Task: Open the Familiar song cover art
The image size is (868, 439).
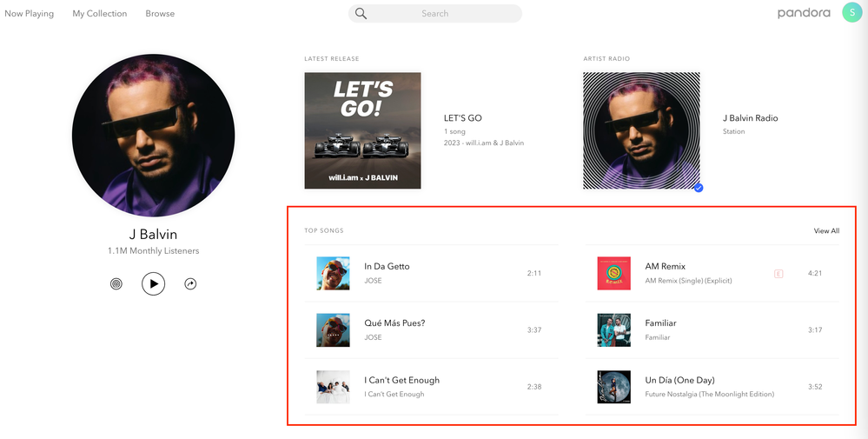Action: (x=613, y=330)
